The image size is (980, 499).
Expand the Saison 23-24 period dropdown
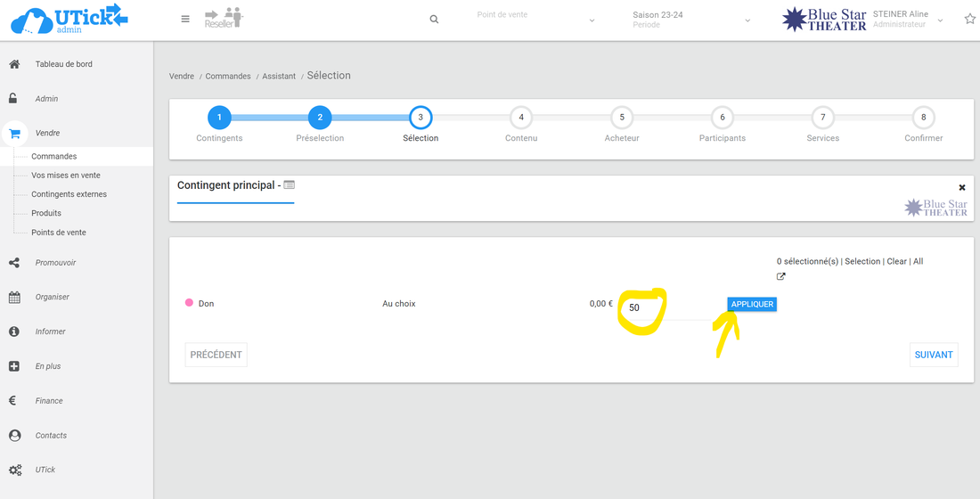click(x=747, y=20)
